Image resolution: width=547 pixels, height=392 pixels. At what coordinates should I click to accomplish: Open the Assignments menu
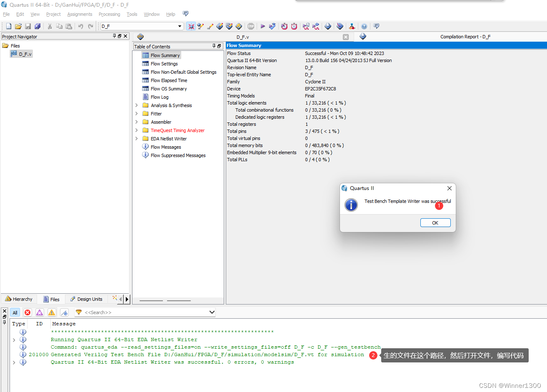[80, 14]
